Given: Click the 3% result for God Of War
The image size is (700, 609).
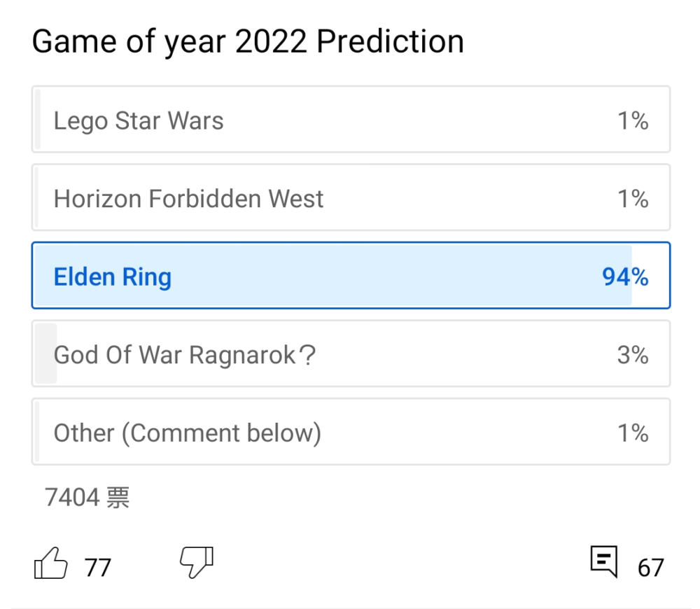Looking at the screenshot, I should (633, 355).
